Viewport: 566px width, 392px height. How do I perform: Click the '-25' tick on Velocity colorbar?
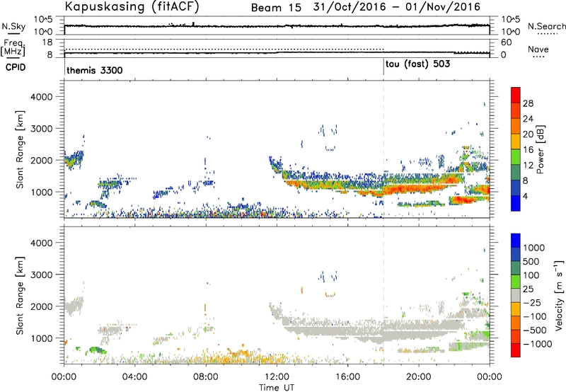(x=532, y=302)
